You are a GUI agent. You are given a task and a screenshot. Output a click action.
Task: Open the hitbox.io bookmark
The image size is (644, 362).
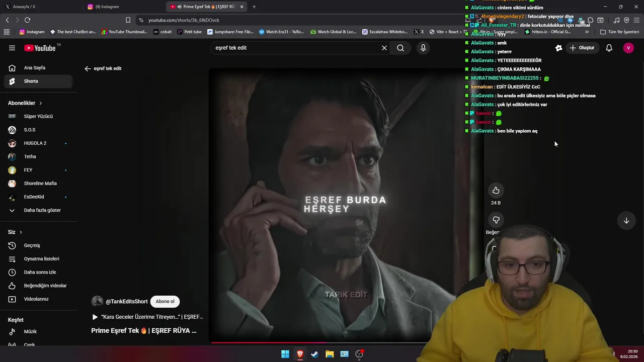(x=547, y=32)
